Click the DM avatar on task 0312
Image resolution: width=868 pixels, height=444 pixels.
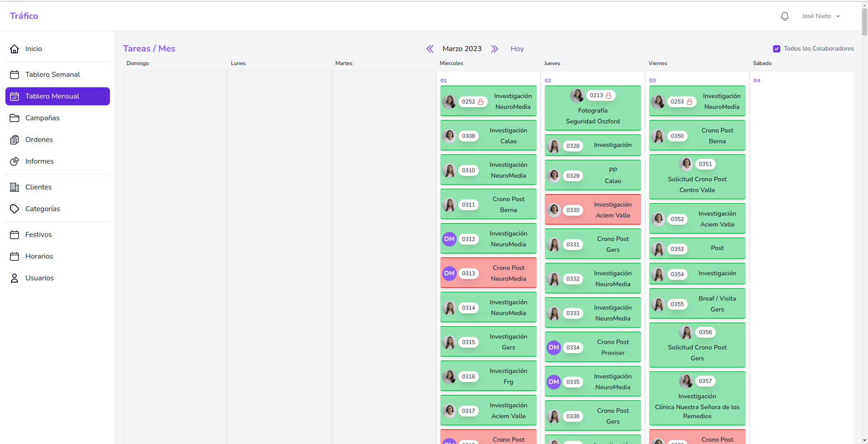(449, 239)
